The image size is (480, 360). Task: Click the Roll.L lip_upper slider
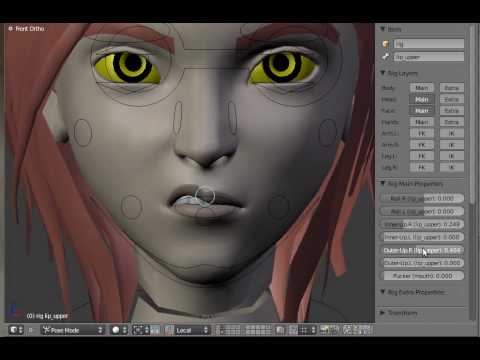(x=422, y=211)
